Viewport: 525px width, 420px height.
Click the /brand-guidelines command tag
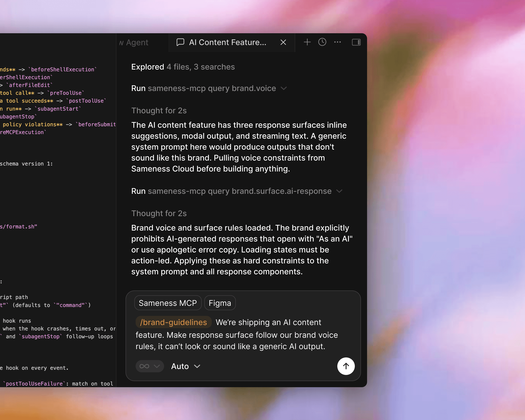pyautogui.click(x=173, y=322)
